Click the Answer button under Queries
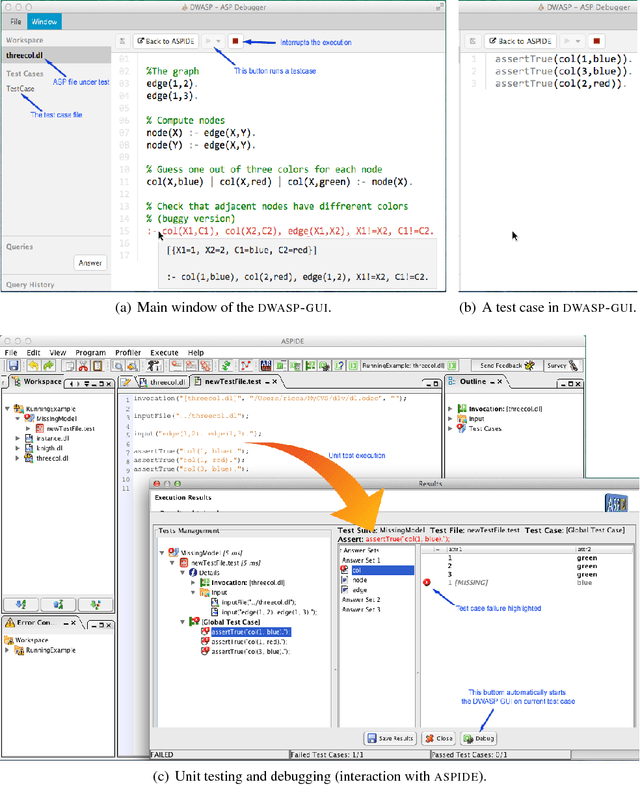 pos(90,263)
